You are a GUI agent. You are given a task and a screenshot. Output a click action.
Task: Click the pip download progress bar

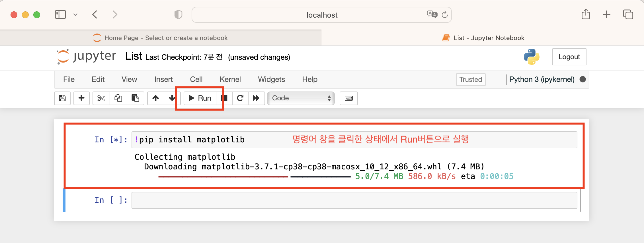pos(254,177)
